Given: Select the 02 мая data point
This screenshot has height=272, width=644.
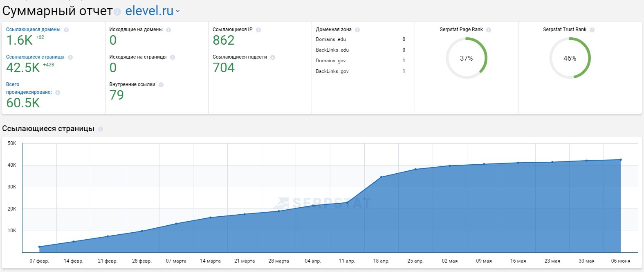Looking at the screenshot, I should pyautogui.click(x=450, y=165).
